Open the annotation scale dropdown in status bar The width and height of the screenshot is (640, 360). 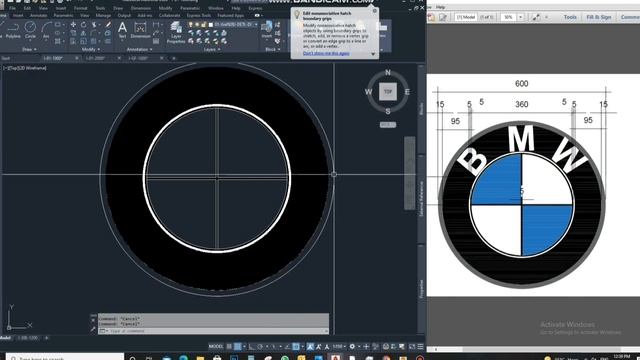(x=339, y=347)
